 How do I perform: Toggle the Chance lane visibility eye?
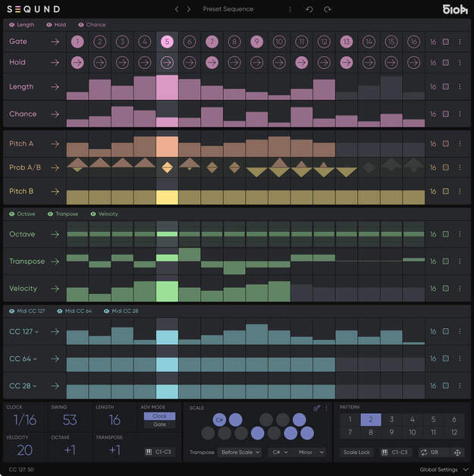point(80,24)
